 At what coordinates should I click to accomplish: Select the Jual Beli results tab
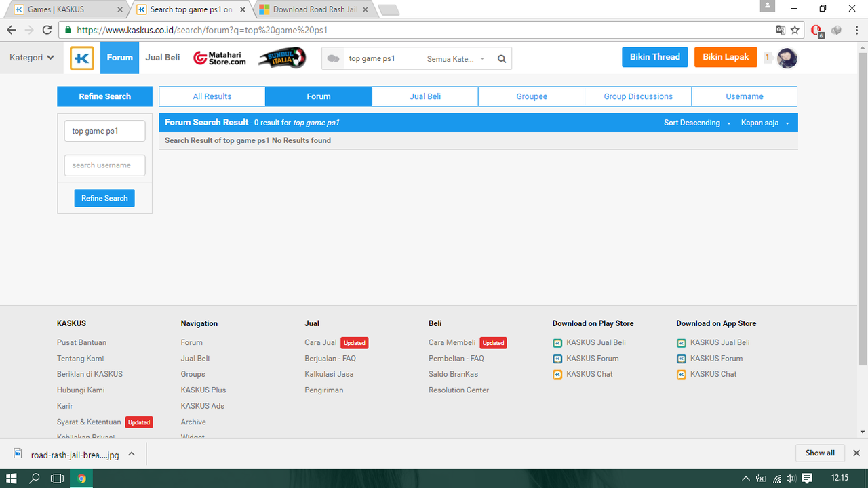click(425, 96)
